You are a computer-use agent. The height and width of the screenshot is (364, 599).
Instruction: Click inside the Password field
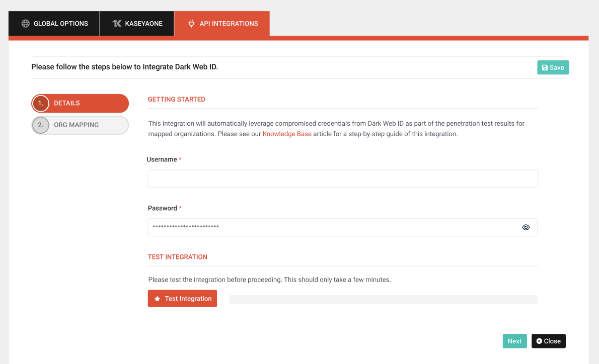[x=332, y=227]
